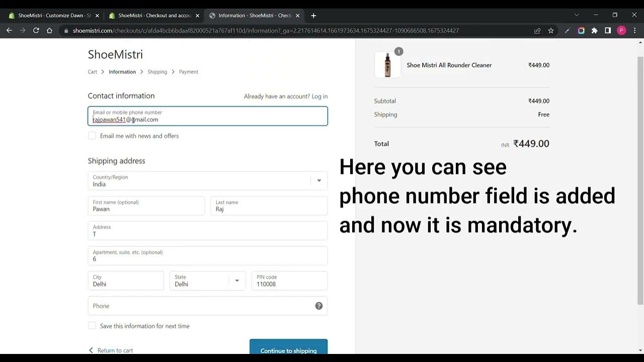The width and height of the screenshot is (644, 362).
Task: Open the Chrome profile avatar P
Action: tap(621, 31)
